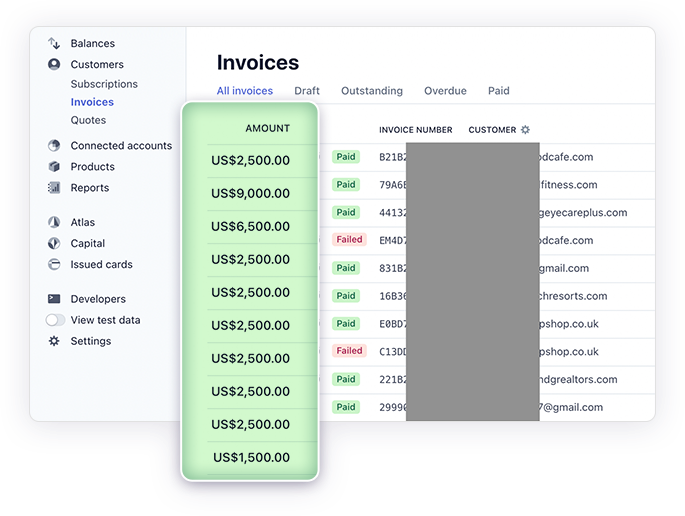
Task: Click the Settings gear icon in sidebar
Action: tap(54, 341)
